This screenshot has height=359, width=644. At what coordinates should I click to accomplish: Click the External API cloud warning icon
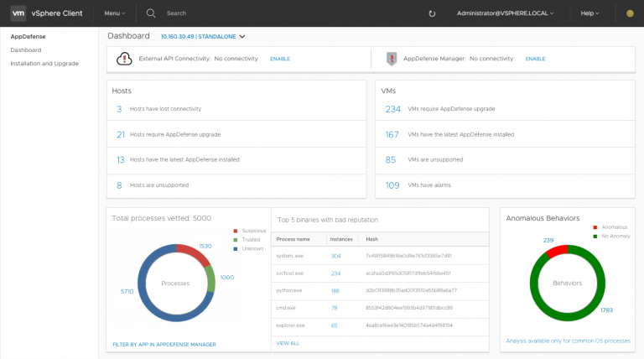(x=124, y=59)
